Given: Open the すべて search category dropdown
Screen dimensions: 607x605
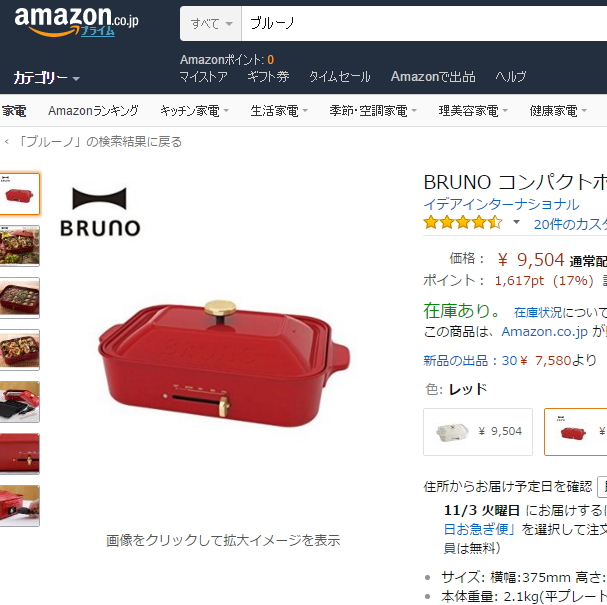Looking at the screenshot, I should click(211, 24).
